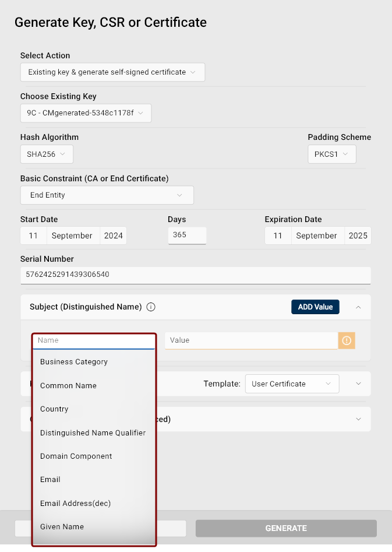Click the Expiration Date month September
Viewport: 392px width, 552px height.
318,235
